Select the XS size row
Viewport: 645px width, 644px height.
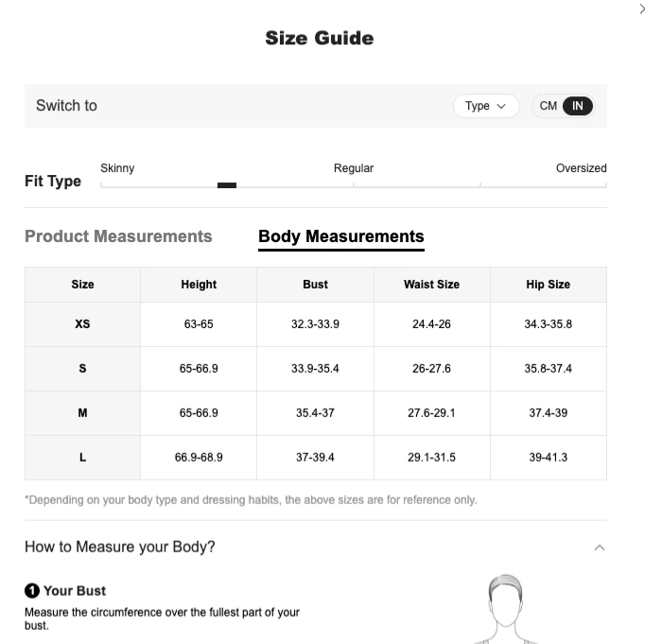pos(316,324)
